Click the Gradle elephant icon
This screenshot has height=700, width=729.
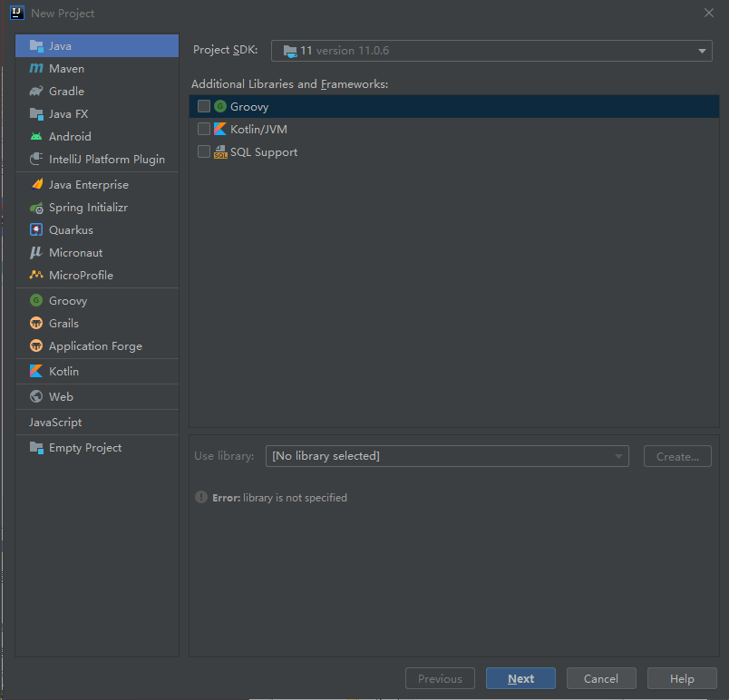tap(36, 91)
